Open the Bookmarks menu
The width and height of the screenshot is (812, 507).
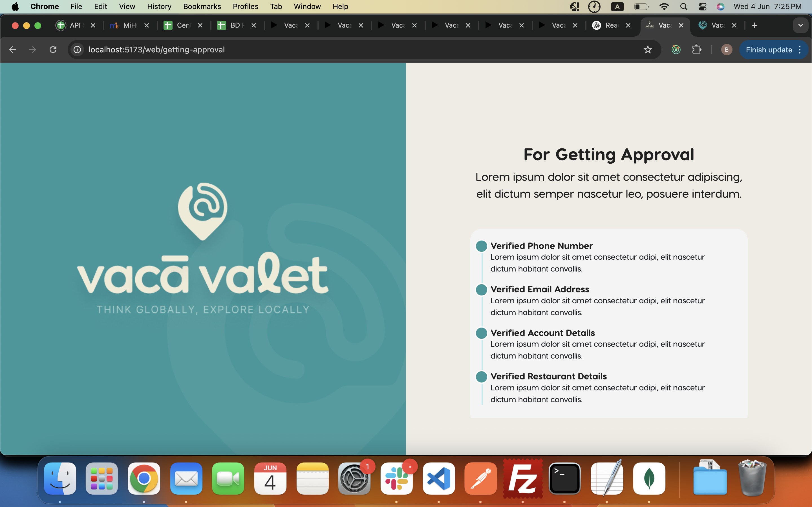(202, 6)
